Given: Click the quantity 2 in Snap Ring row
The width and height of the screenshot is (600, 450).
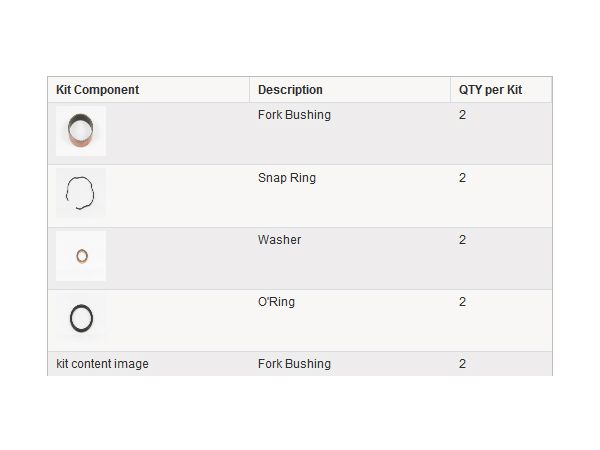Looking at the screenshot, I should 462,178.
